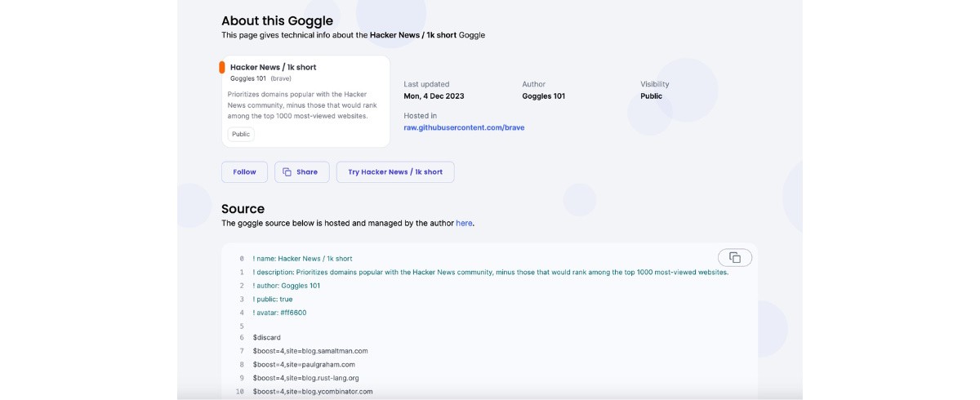This screenshot has width=980, height=400.
Task: Select line '$boost=4,site=blog.ycombinator.com'
Action: click(x=312, y=392)
